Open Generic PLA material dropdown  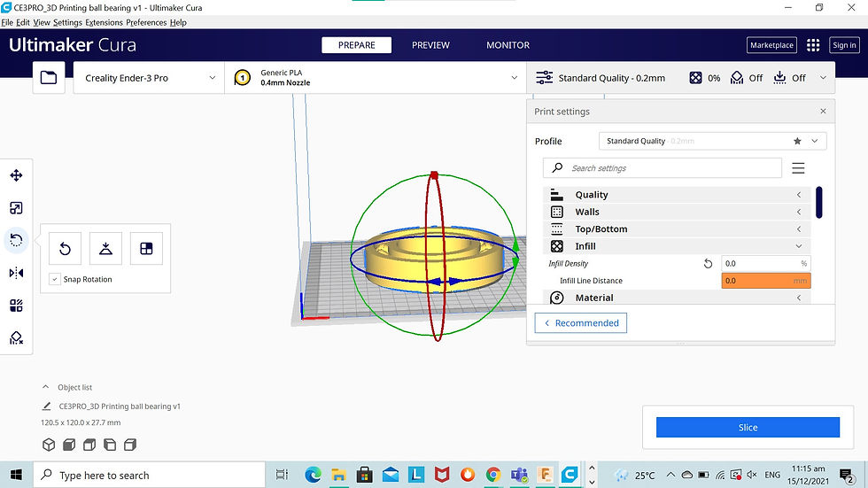(376, 78)
